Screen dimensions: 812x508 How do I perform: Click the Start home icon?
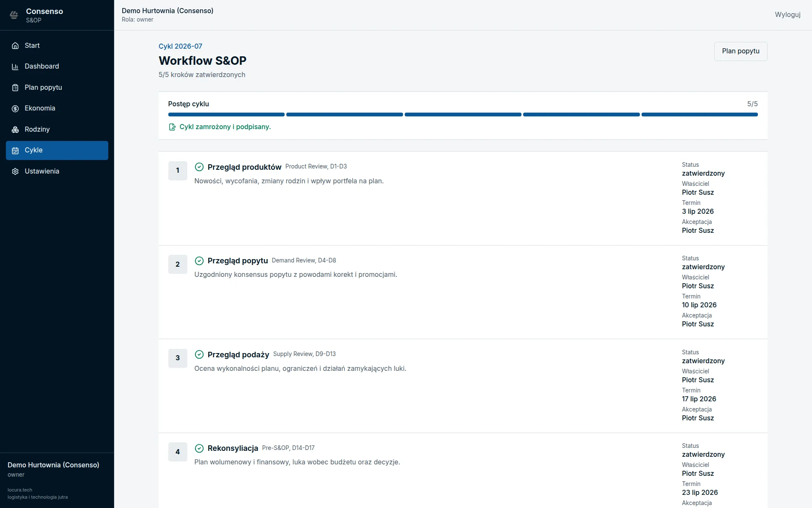click(15, 46)
